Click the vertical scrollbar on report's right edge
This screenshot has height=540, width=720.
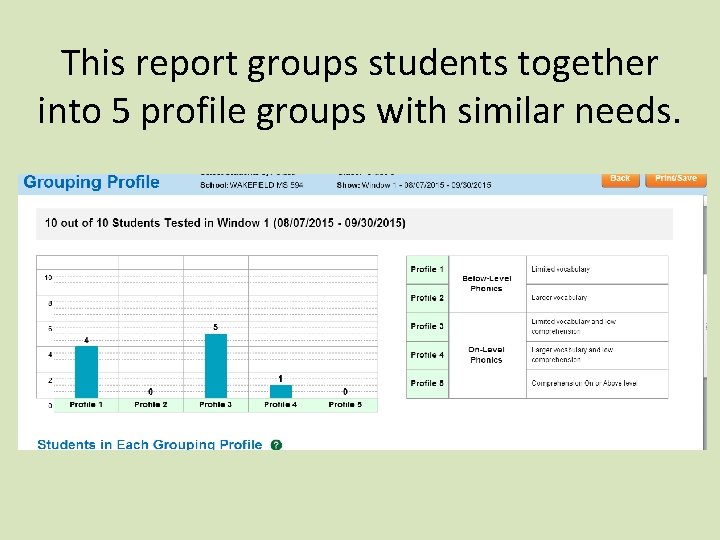[x=705, y=321]
